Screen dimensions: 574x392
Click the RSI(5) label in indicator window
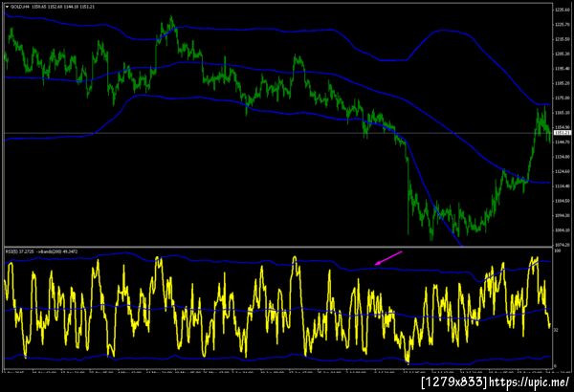11,251
